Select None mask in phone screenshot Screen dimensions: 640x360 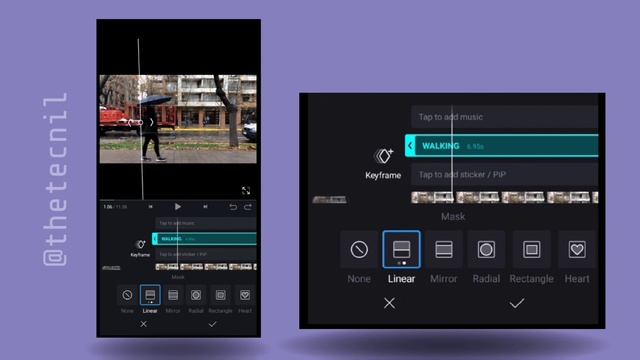127,295
